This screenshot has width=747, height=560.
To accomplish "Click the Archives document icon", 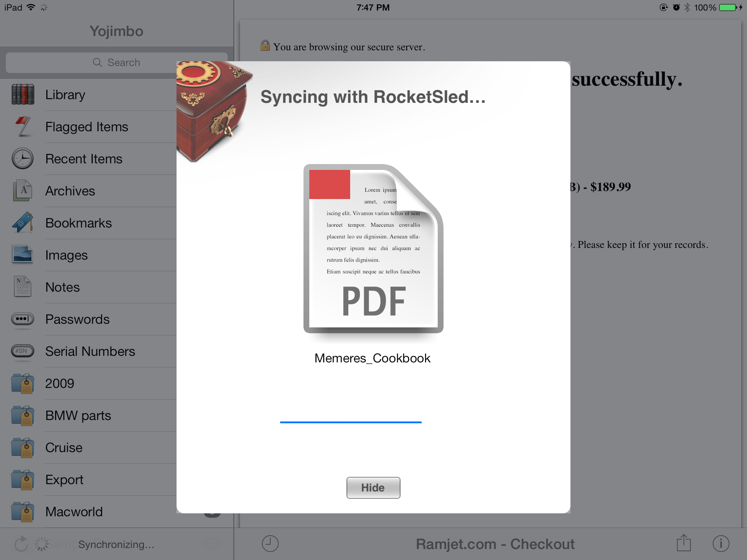I will click(x=23, y=191).
